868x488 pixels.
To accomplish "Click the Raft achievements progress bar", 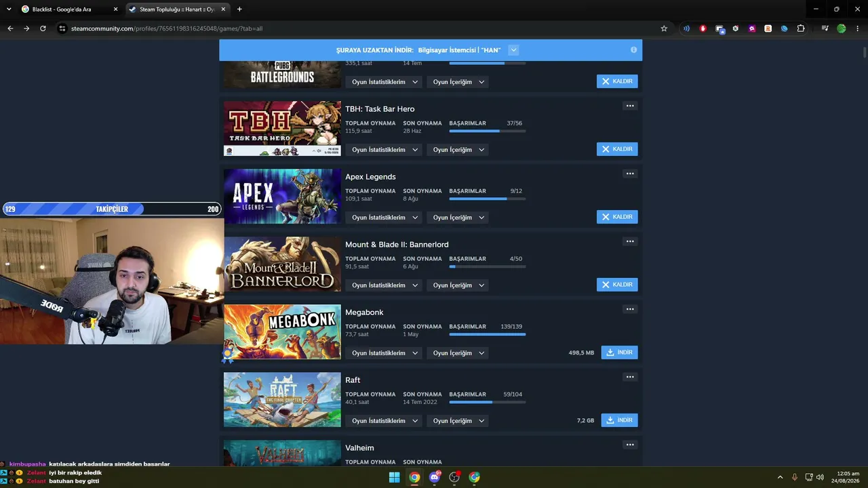I will click(x=487, y=402).
